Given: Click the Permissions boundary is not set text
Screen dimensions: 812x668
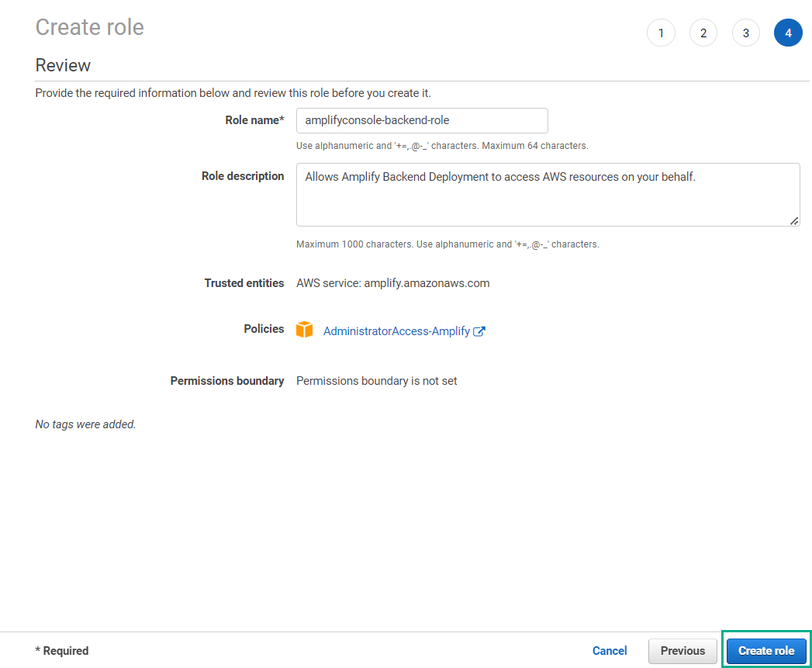Looking at the screenshot, I should (376, 381).
